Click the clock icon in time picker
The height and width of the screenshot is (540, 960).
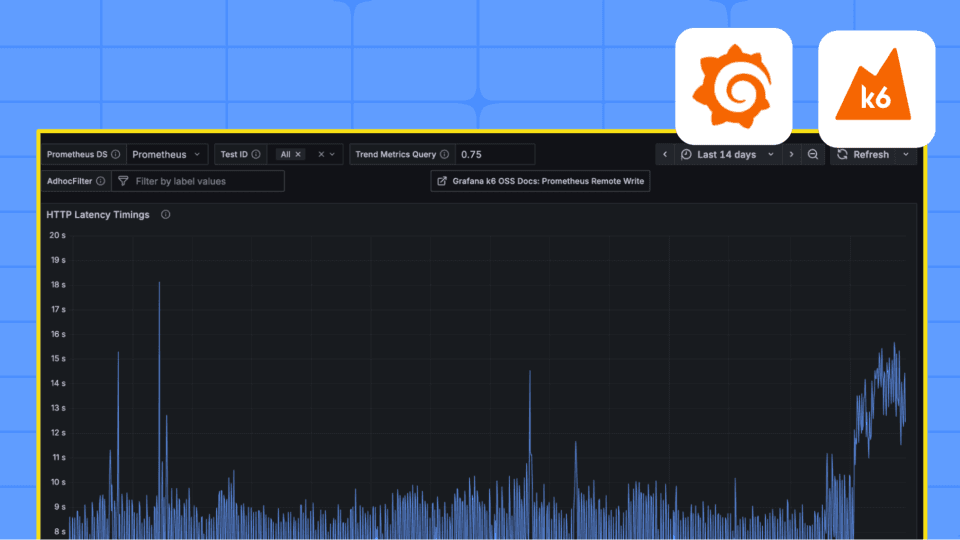(686, 154)
